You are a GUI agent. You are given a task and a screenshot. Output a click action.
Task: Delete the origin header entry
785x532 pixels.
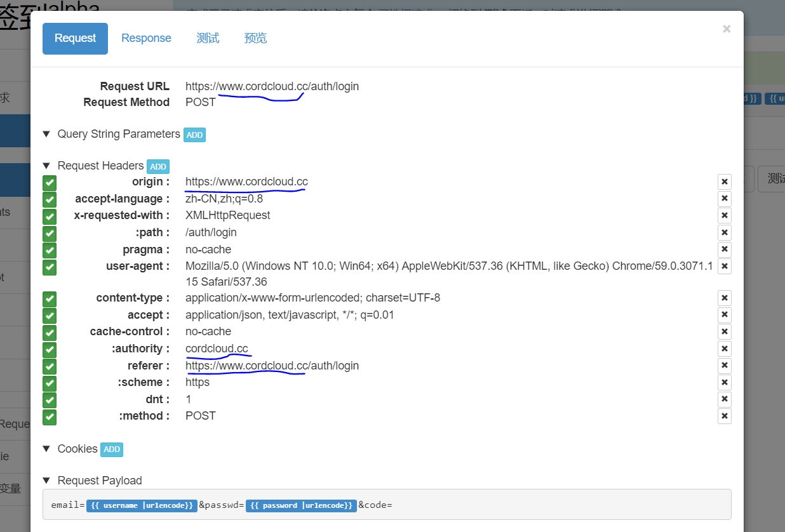(x=725, y=182)
